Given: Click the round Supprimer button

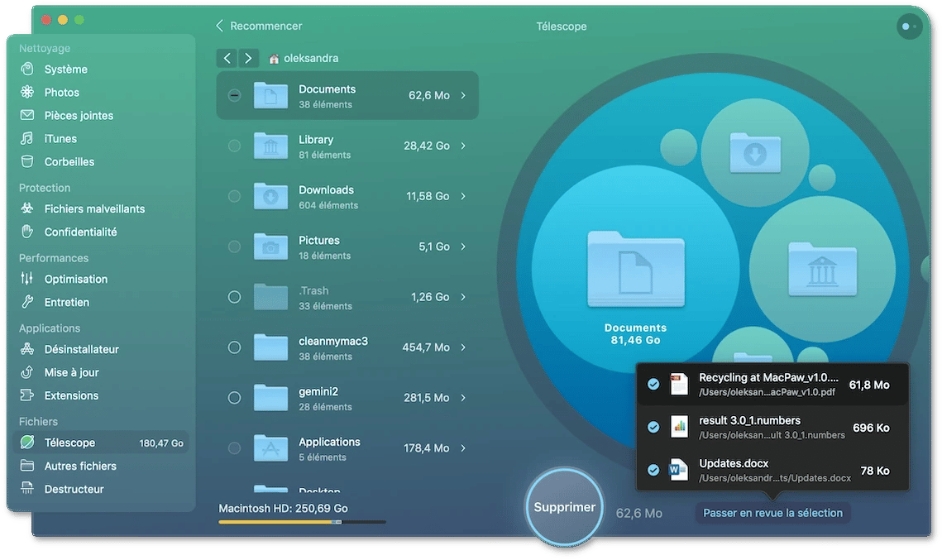Looking at the screenshot, I should [565, 507].
